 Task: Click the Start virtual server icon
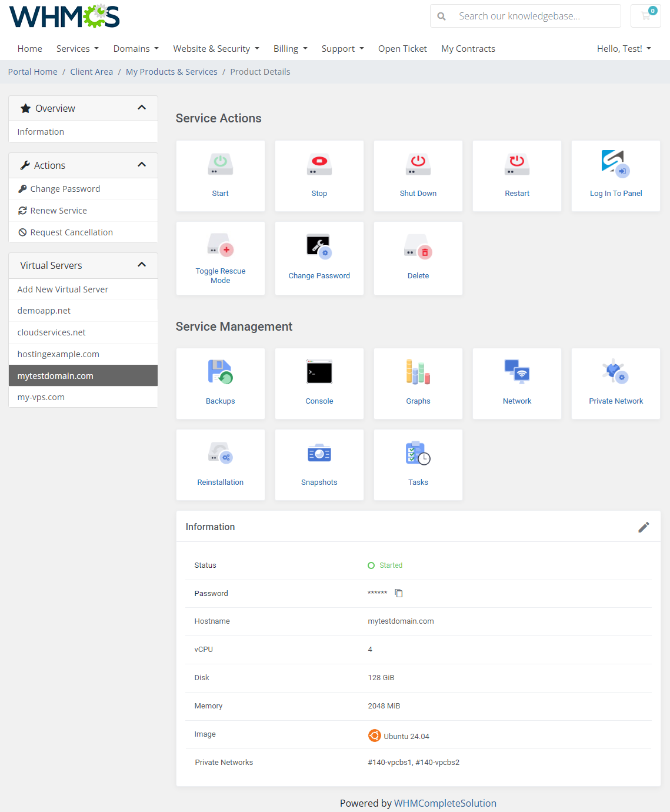coord(220,164)
